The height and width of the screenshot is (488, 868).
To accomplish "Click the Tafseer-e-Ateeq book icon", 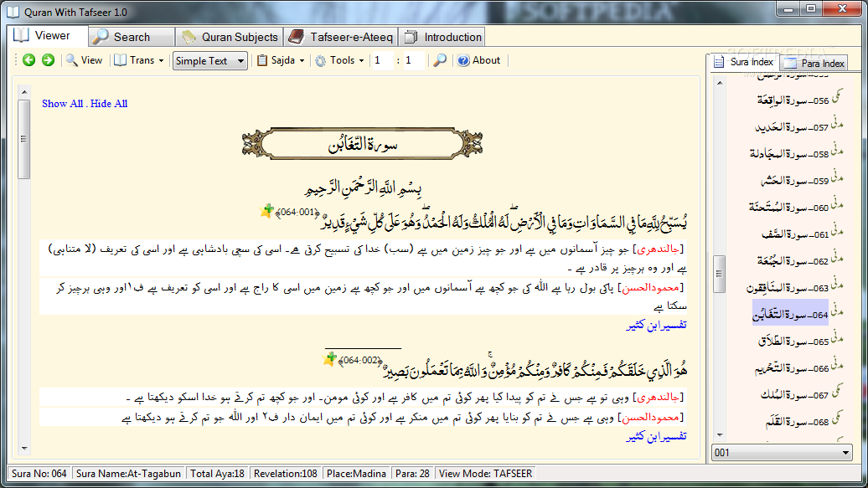I will pyautogui.click(x=296, y=37).
